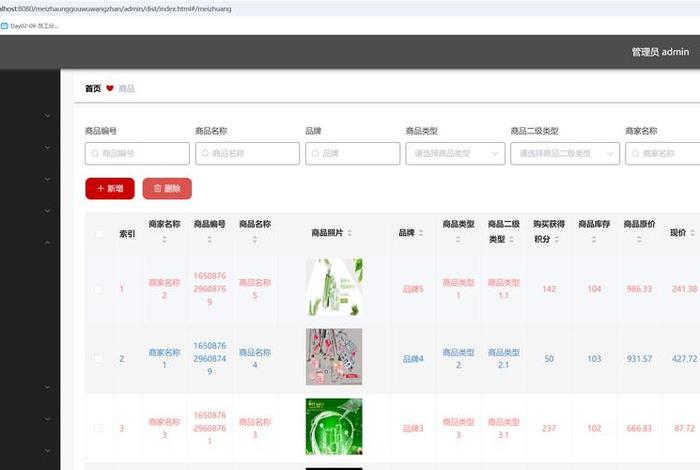Click search icon in 品牌 field
The height and width of the screenshot is (470, 700).
(315, 154)
